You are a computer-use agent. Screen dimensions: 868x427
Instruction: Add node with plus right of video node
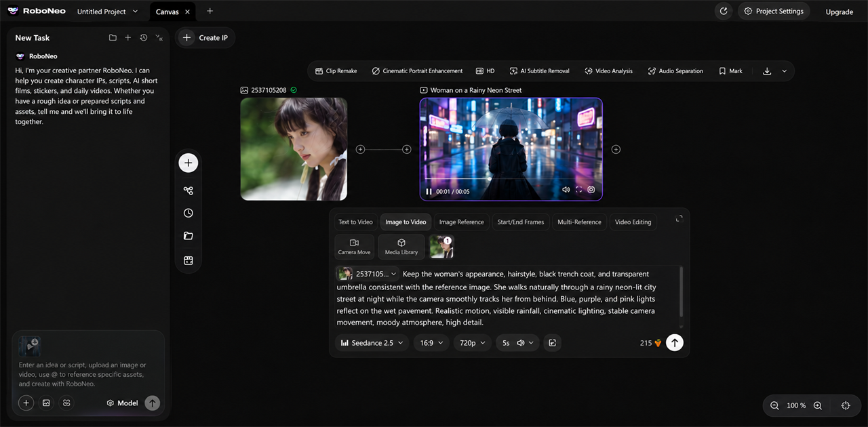pyautogui.click(x=616, y=149)
